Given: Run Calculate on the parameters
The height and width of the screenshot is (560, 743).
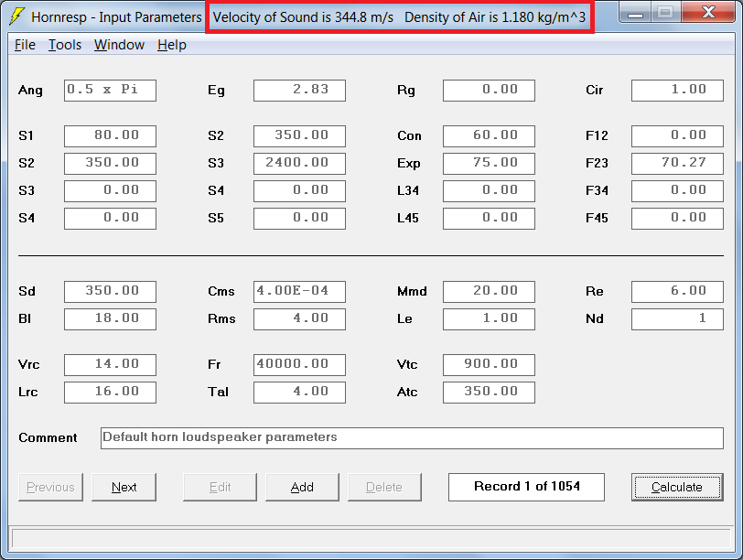Looking at the screenshot, I should 677,487.
